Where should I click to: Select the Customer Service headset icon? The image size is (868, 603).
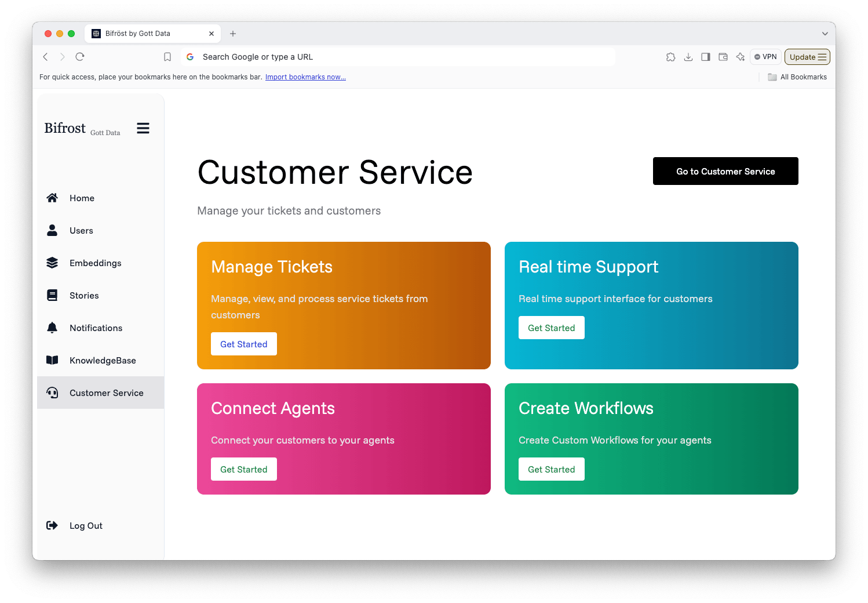tap(52, 393)
